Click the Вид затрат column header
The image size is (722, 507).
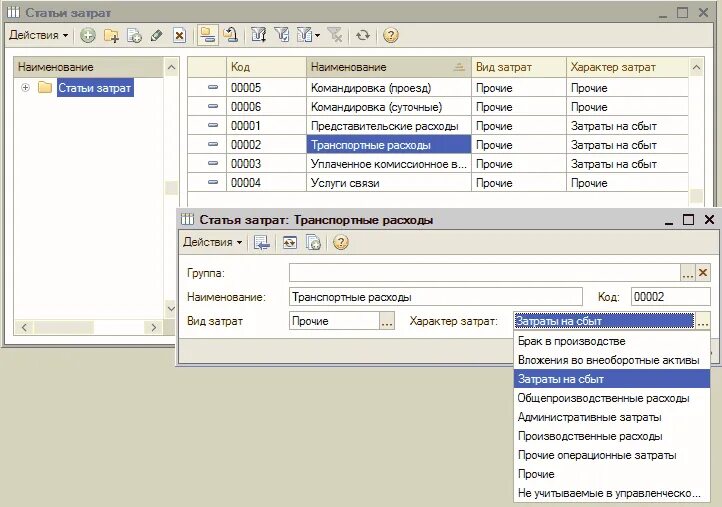(x=518, y=67)
